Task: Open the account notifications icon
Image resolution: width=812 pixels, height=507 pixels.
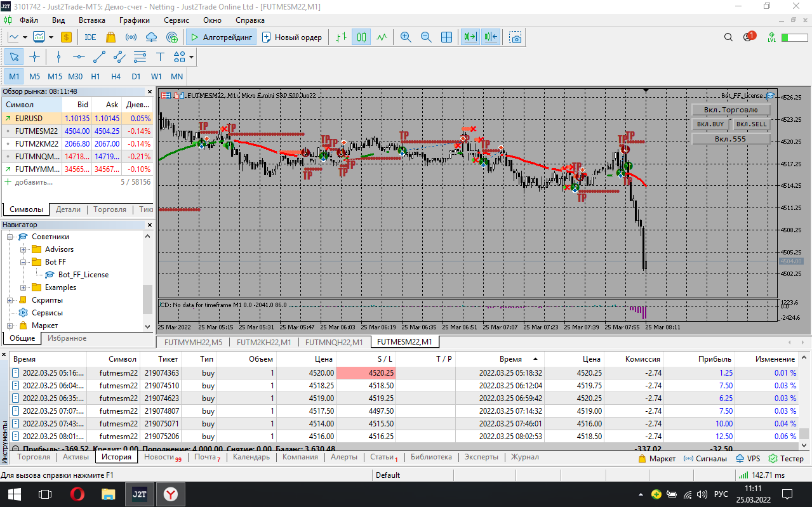Action: click(749, 37)
